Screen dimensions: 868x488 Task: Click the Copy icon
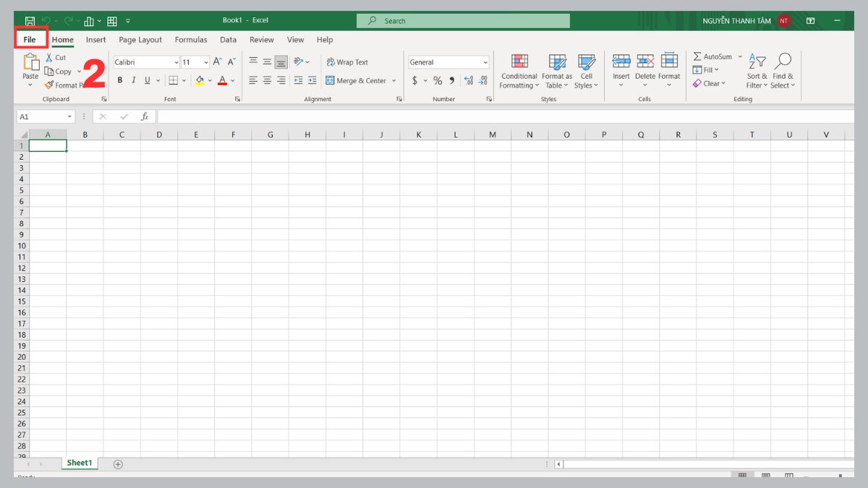point(49,72)
